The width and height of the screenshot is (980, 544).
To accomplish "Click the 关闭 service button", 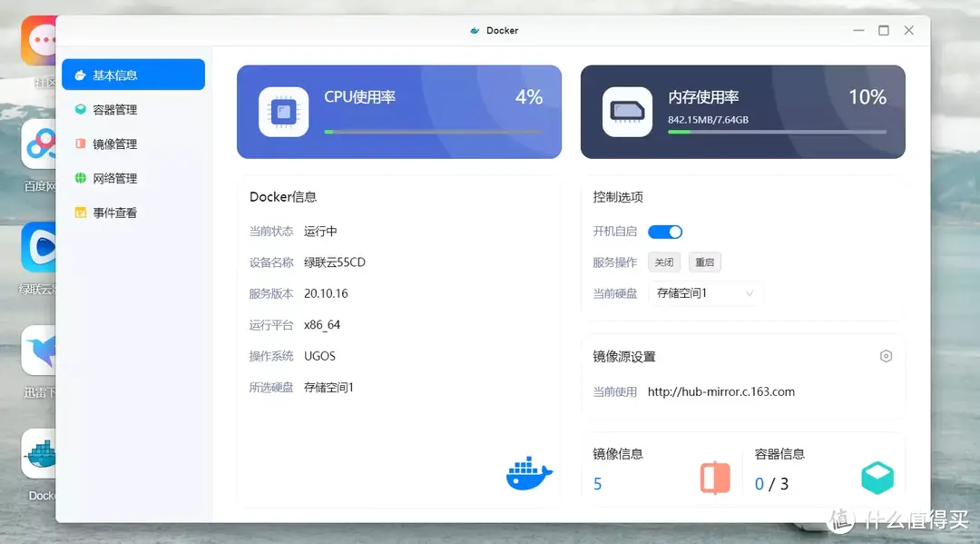I will (x=663, y=262).
